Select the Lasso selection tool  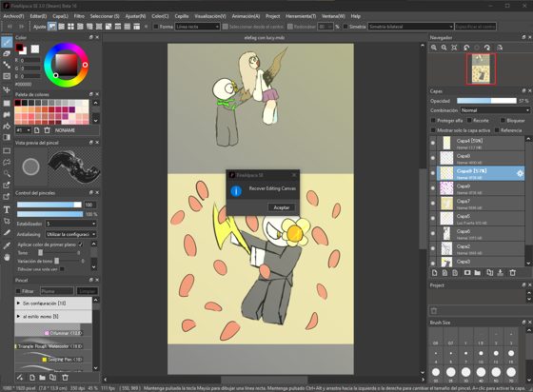coord(7,163)
